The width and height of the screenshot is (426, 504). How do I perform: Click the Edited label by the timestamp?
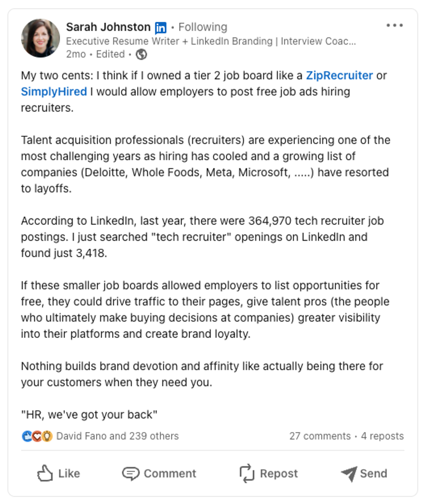(x=110, y=54)
